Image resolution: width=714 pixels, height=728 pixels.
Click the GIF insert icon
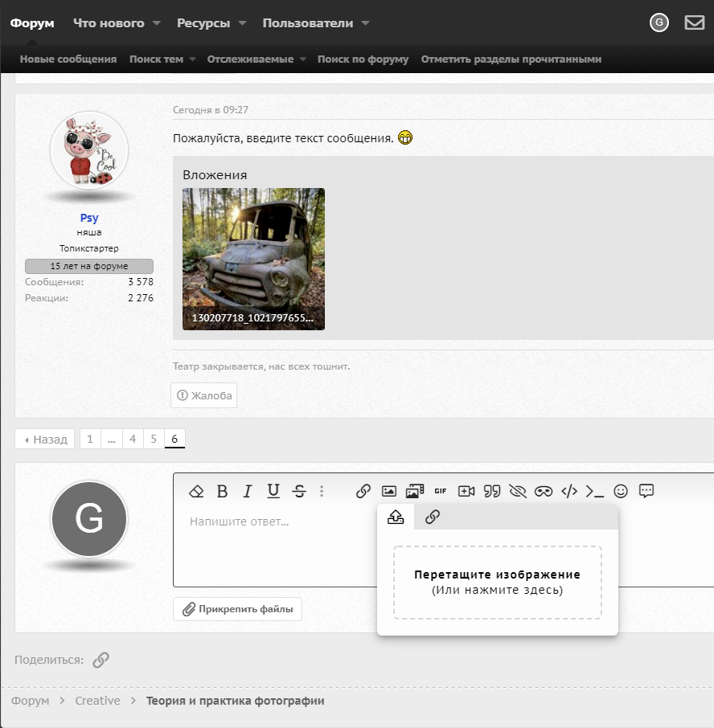tap(440, 491)
